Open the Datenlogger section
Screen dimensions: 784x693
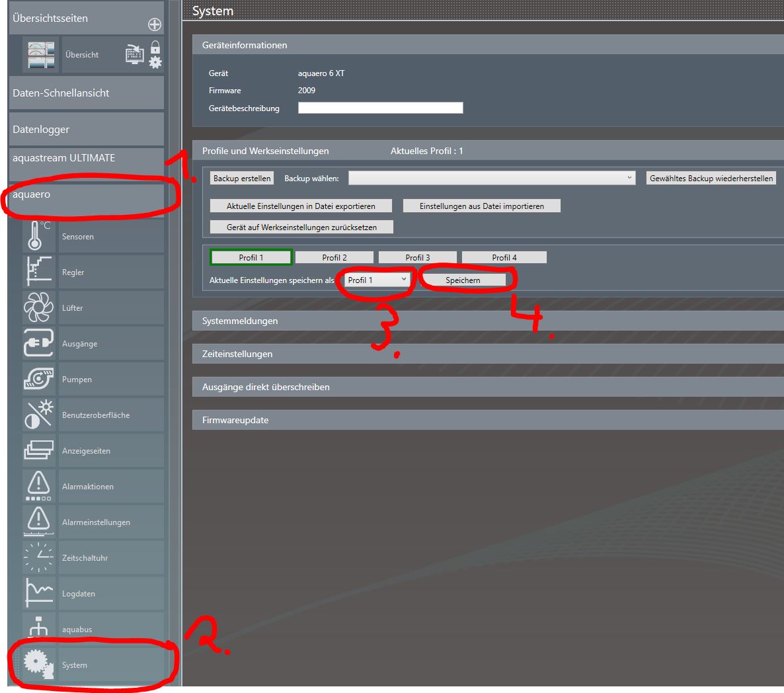pyautogui.click(x=86, y=129)
